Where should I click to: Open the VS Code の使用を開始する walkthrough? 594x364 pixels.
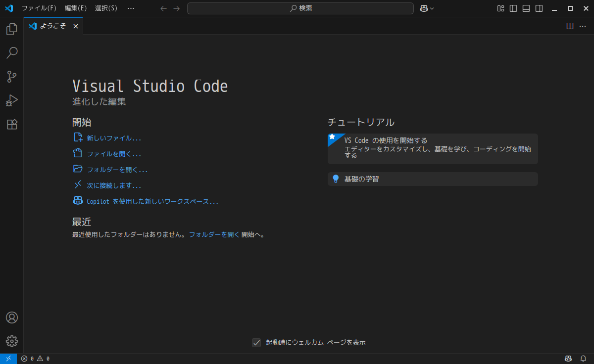[x=433, y=149]
